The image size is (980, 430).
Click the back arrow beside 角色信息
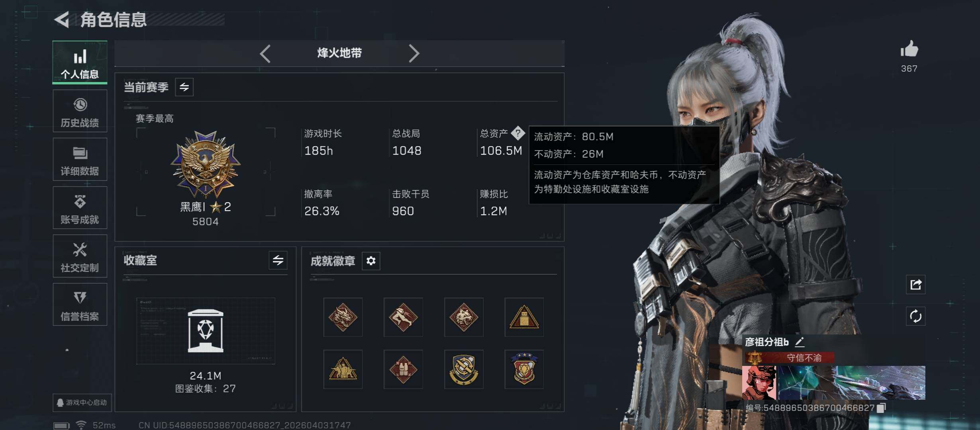point(62,20)
